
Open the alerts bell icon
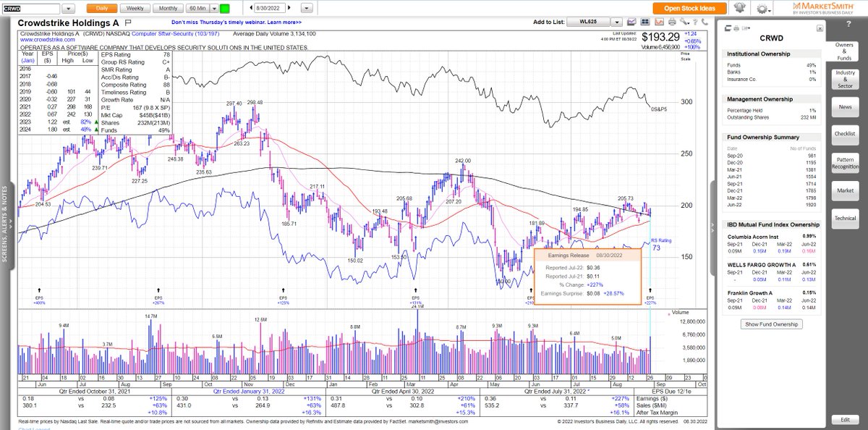pyautogui.click(x=739, y=8)
